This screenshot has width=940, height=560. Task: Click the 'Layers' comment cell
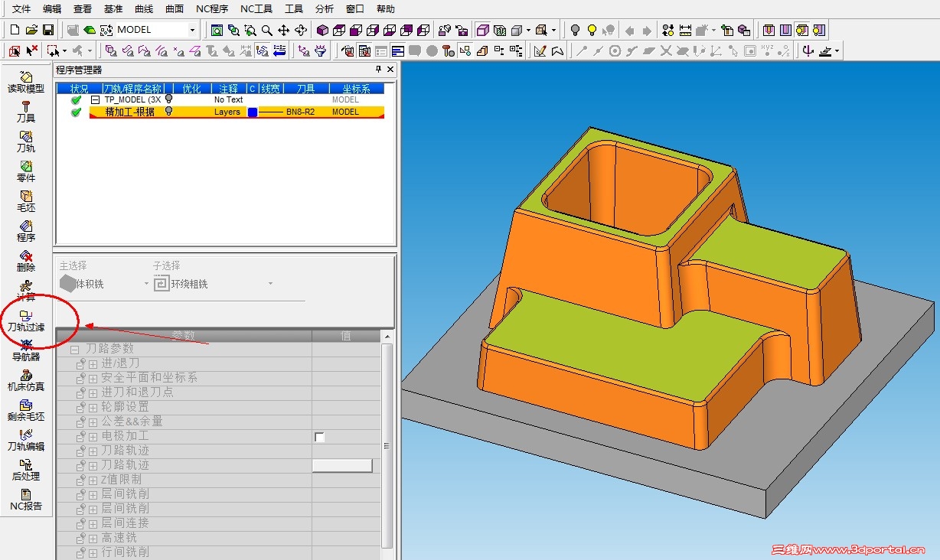click(x=227, y=112)
